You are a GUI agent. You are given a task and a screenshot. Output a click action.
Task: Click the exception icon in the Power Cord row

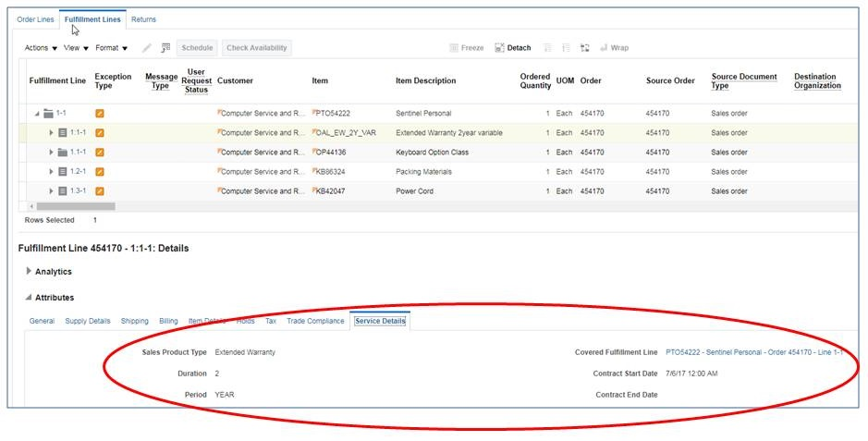(x=100, y=191)
